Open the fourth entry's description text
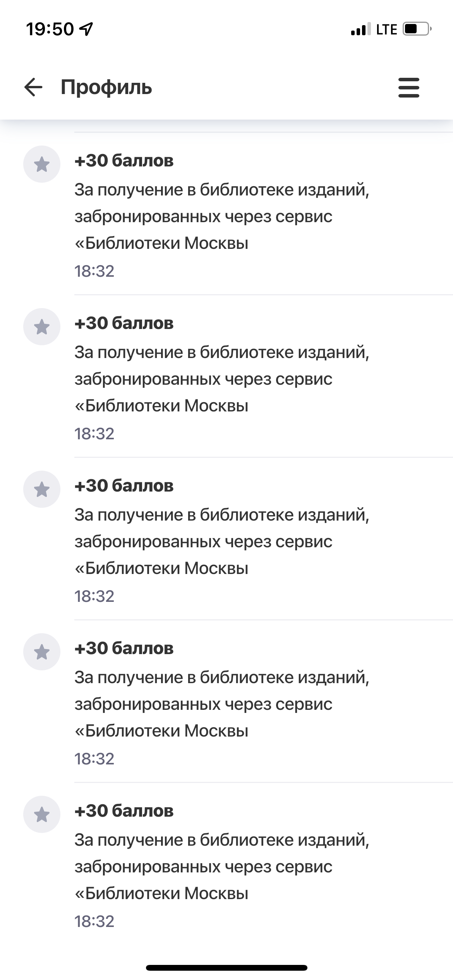Viewport: 453px width, 980px height. tap(222, 704)
